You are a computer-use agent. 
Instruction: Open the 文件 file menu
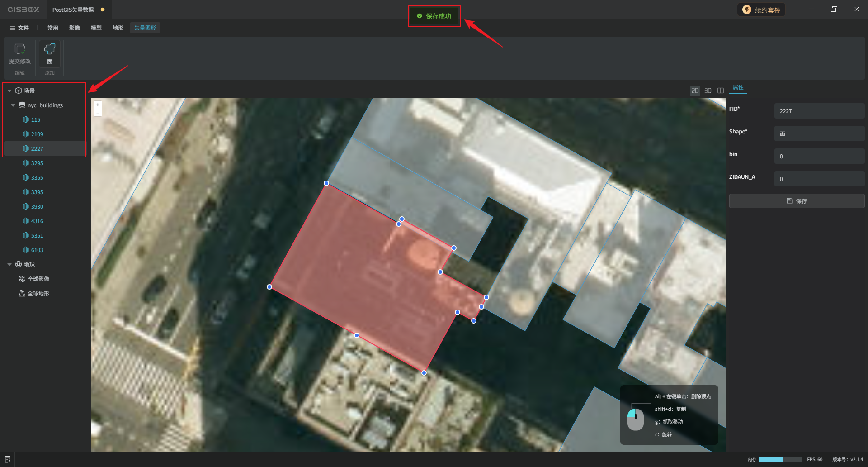point(19,28)
